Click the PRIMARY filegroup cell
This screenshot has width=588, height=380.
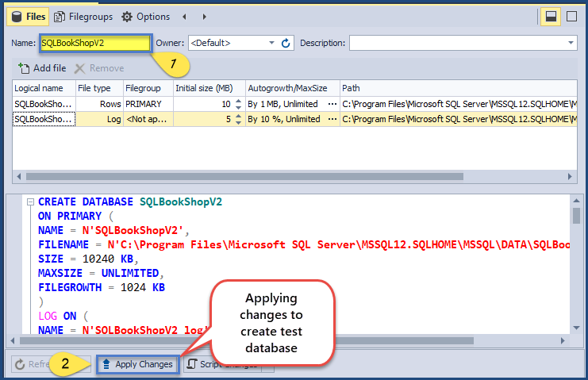(x=148, y=104)
